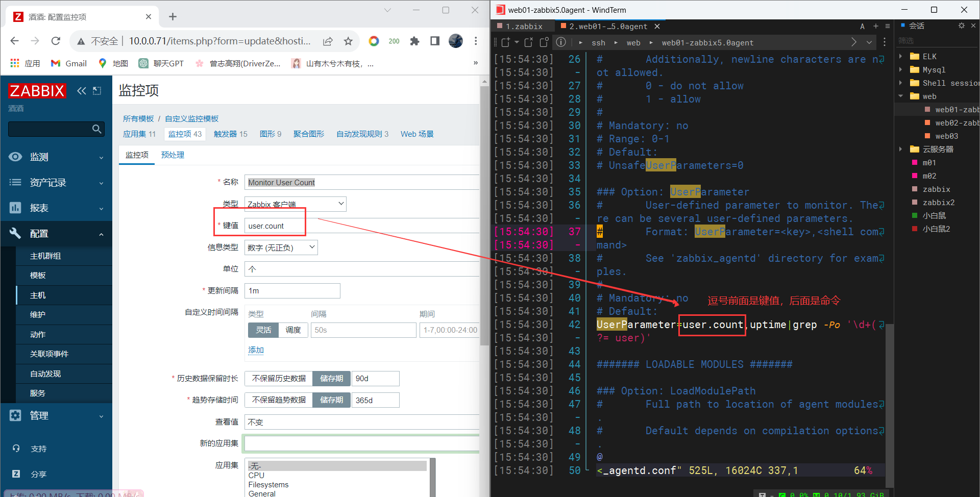Viewport: 980px width, 497px height.
Task: Choose 储存期 for history storage
Action: click(x=331, y=379)
